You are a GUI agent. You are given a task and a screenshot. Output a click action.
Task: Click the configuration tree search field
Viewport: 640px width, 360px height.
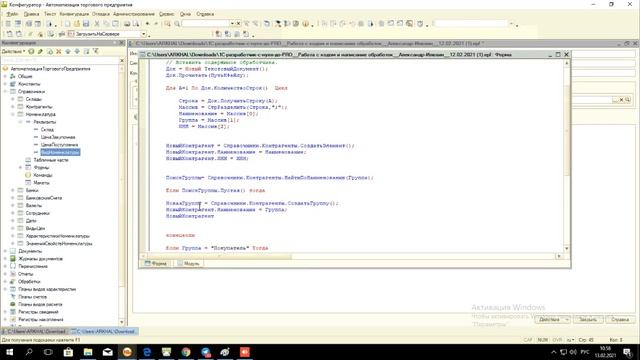(x=60, y=60)
